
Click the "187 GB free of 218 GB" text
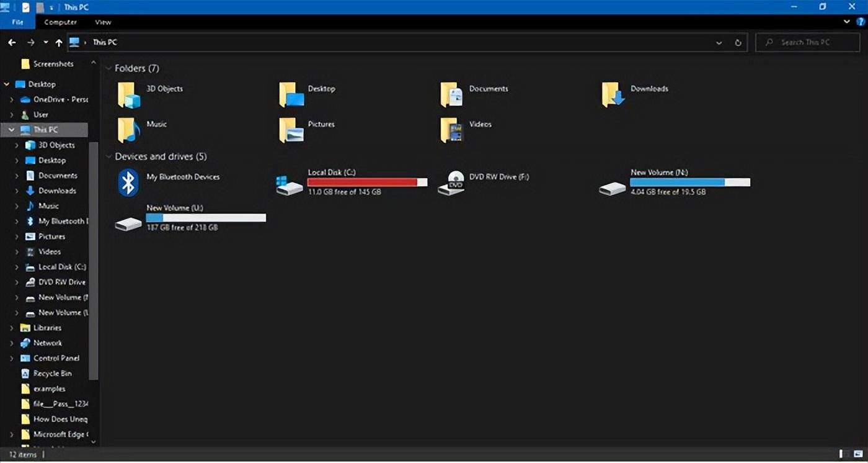coord(182,228)
